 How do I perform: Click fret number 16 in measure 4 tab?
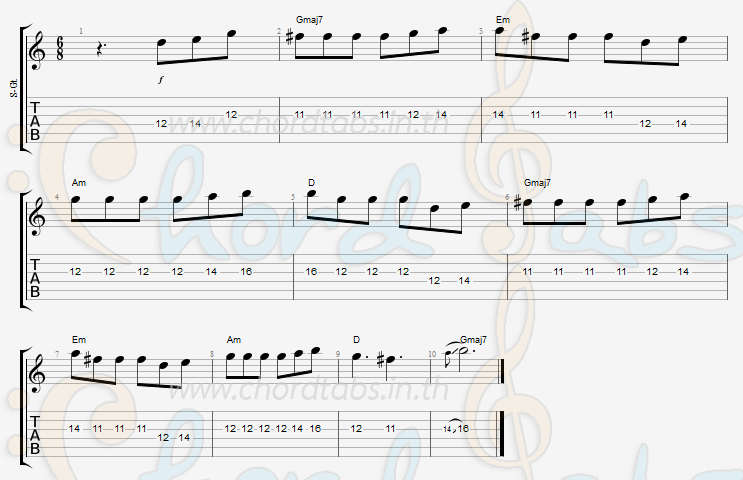[246, 272]
